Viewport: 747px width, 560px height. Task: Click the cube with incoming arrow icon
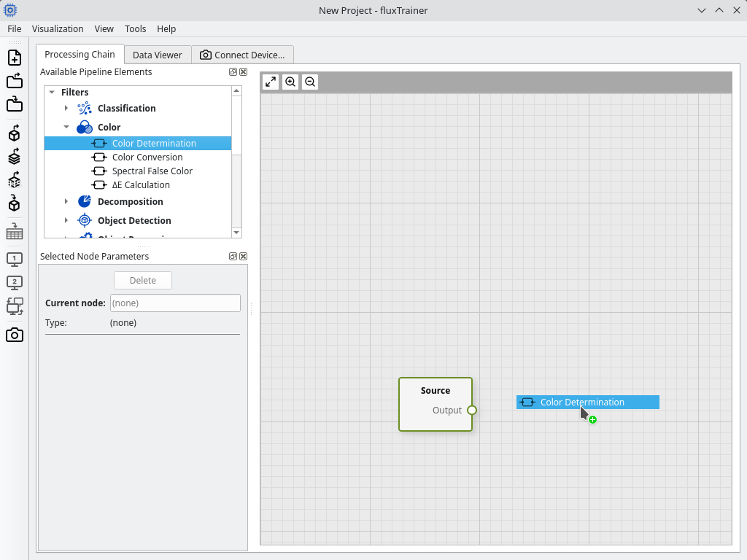(15, 203)
